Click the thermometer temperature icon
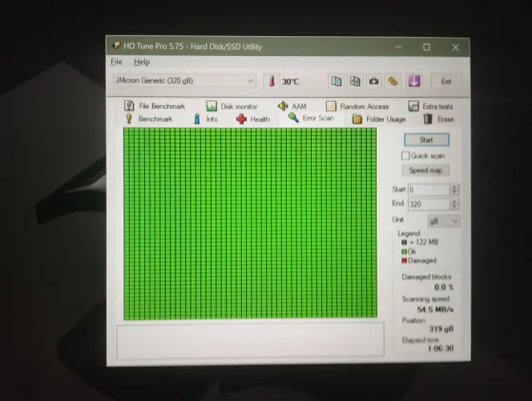 tap(272, 82)
